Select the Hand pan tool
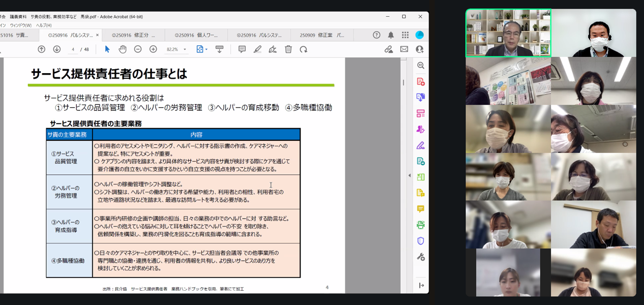Viewport: 644px width, 305px height. pos(123,49)
